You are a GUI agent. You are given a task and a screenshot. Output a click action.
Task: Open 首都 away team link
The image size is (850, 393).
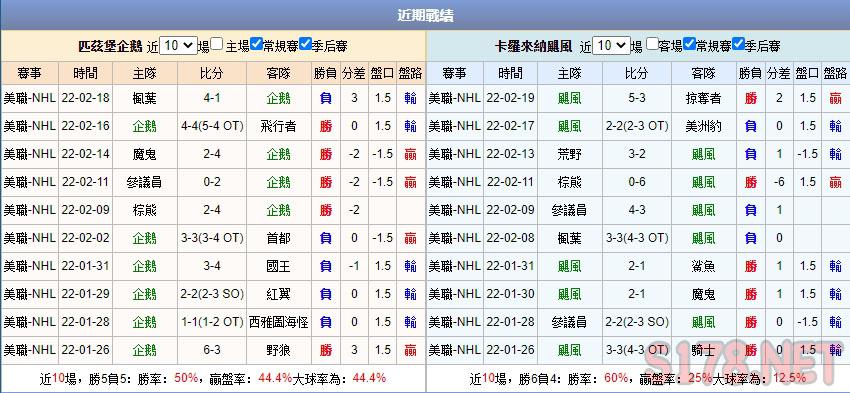coord(279,238)
